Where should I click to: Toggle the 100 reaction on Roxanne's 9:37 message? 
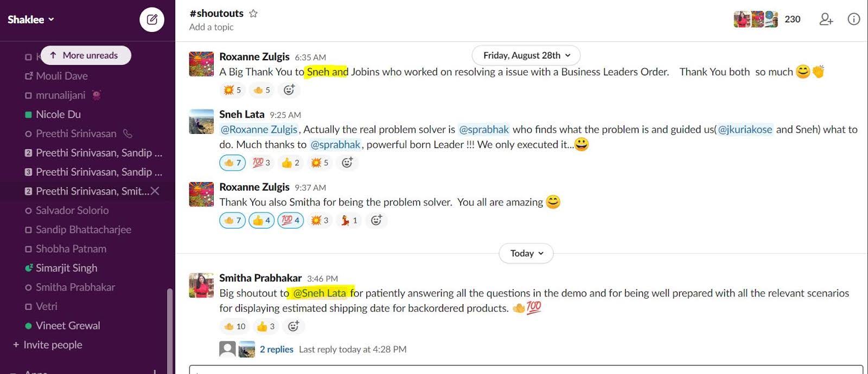pos(290,220)
